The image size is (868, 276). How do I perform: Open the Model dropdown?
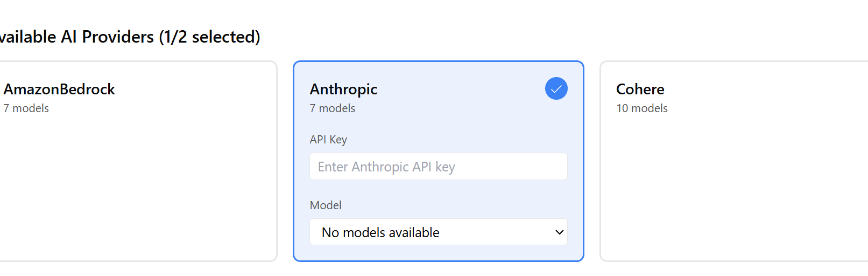click(x=438, y=232)
